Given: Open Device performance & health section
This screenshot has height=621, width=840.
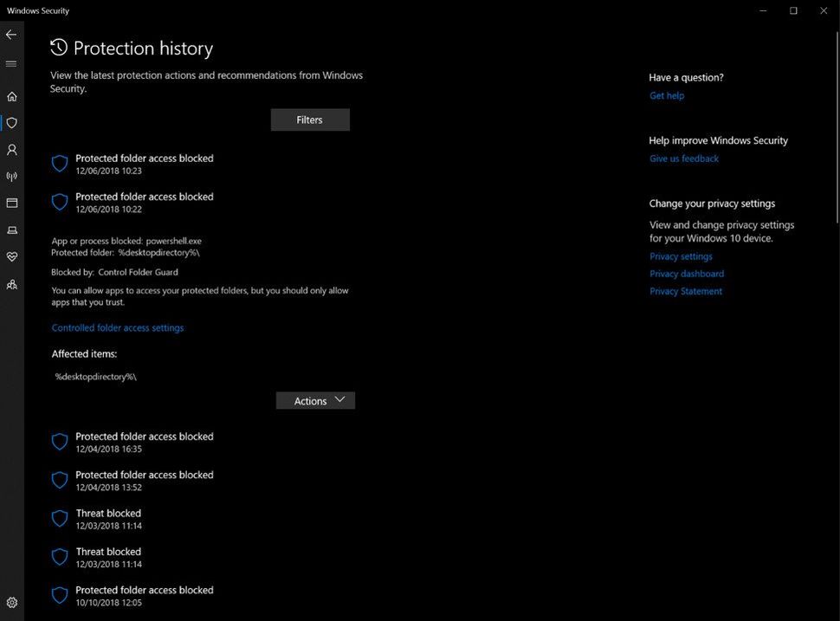Looking at the screenshot, I should [11, 256].
